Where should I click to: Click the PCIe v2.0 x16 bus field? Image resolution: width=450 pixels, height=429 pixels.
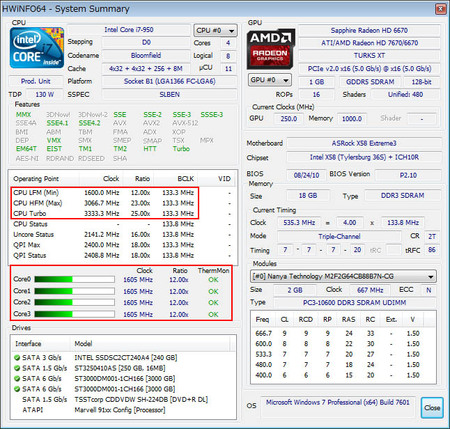pos(369,69)
